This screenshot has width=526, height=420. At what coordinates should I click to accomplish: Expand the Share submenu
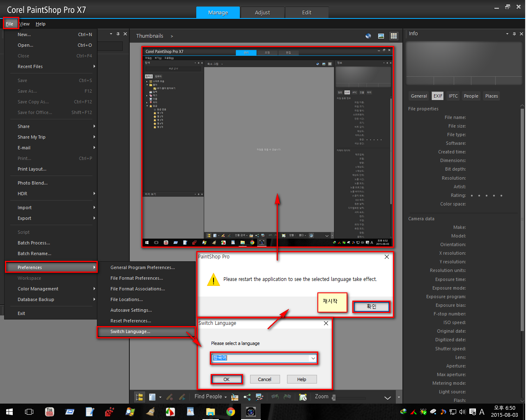(x=94, y=126)
